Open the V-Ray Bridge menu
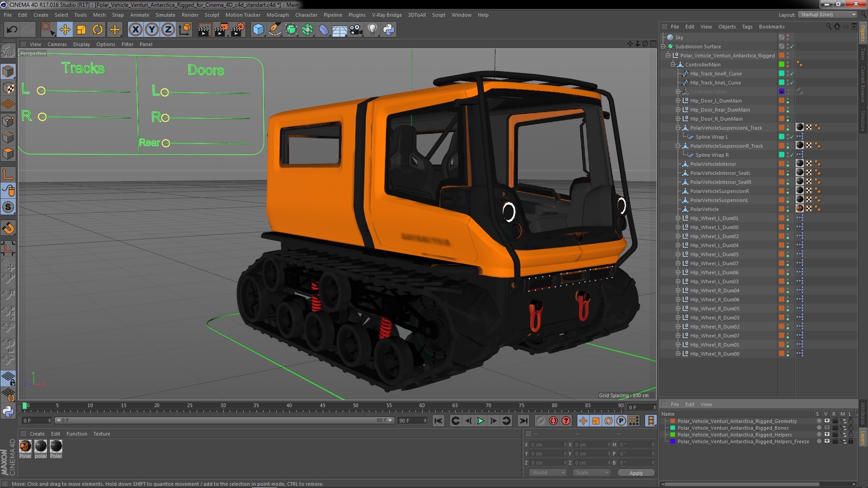This screenshot has height=488, width=868. pyautogui.click(x=387, y=15)
